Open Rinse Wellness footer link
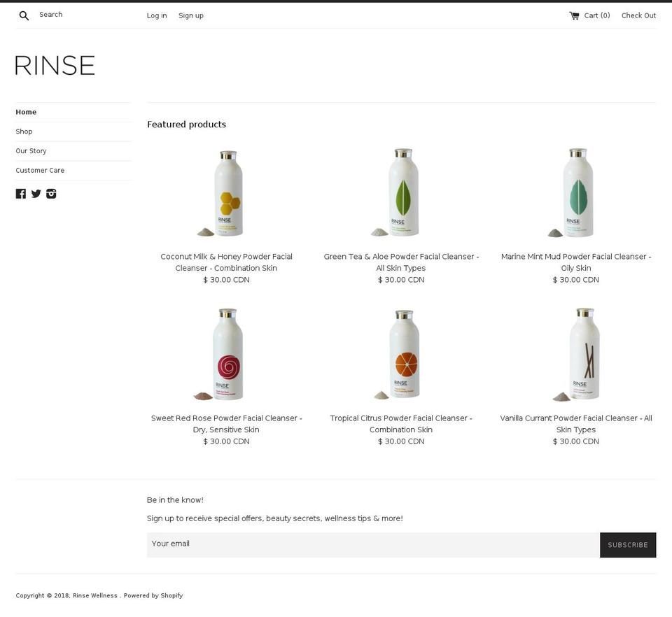The image size is (672, 617). pyautogui.click(x=95, y=595)
